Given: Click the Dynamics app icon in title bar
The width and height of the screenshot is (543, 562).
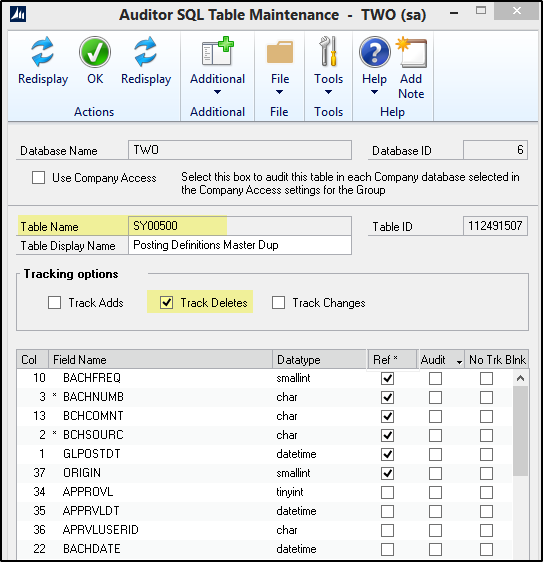Looking at the screenshot, I should (18, 14).
